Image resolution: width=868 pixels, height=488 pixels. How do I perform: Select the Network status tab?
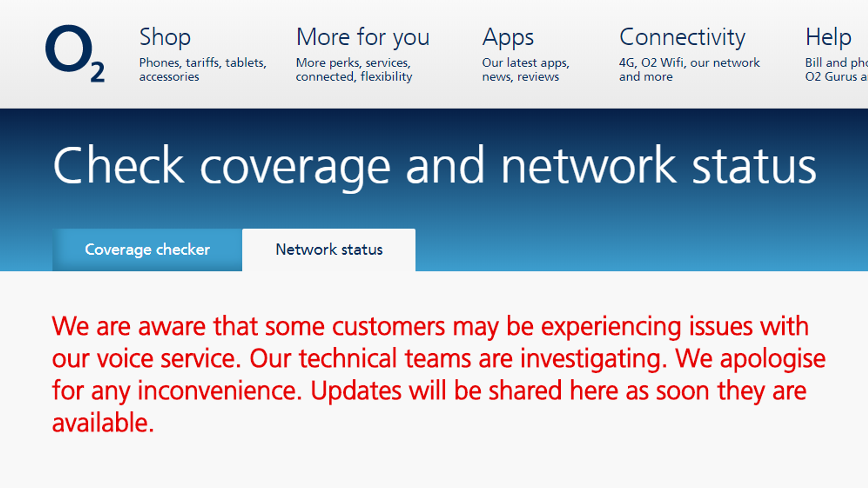[x=329, y=250]
